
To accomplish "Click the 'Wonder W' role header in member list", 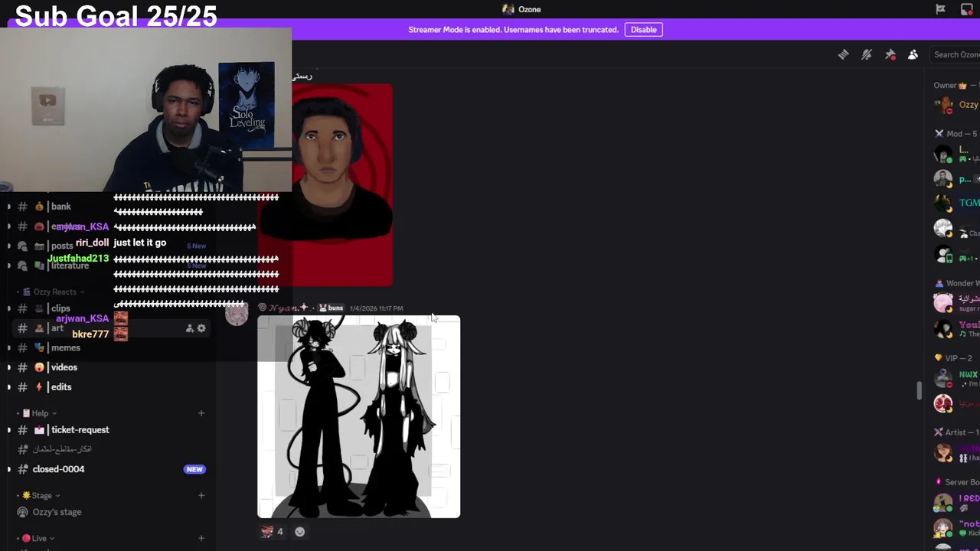I will click(x=957, y=283).
